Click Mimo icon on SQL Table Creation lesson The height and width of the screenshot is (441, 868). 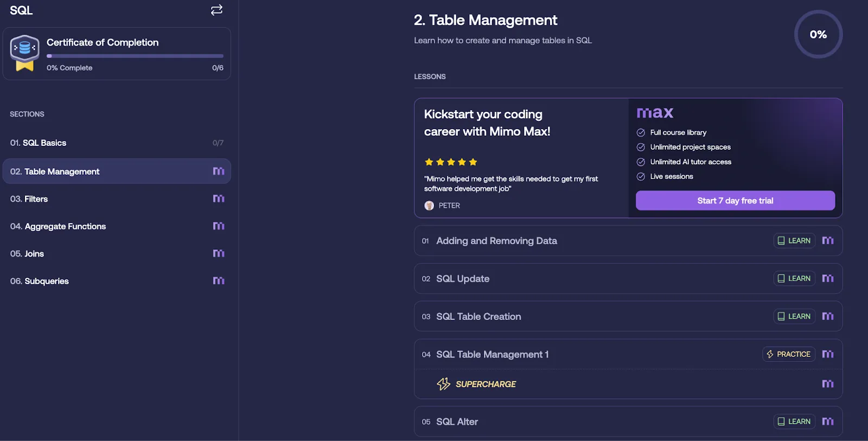click(x=828, y=316)
